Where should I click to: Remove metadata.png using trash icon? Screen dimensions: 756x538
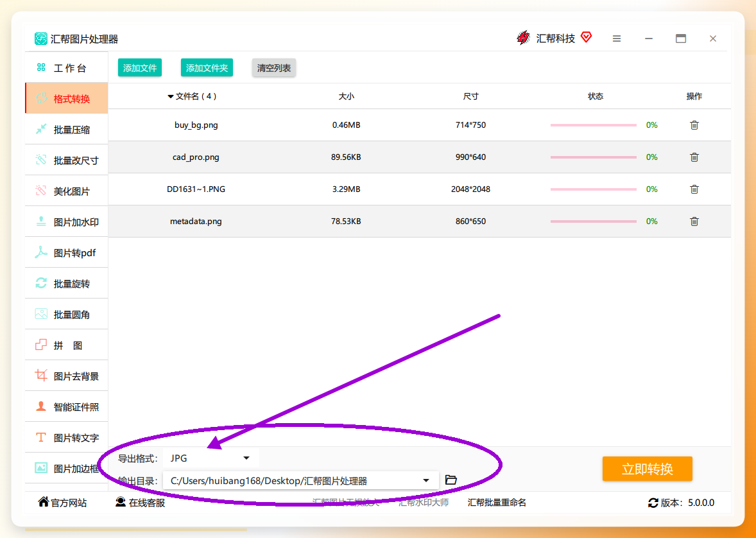pyautogui.click(x=694, y=221)
